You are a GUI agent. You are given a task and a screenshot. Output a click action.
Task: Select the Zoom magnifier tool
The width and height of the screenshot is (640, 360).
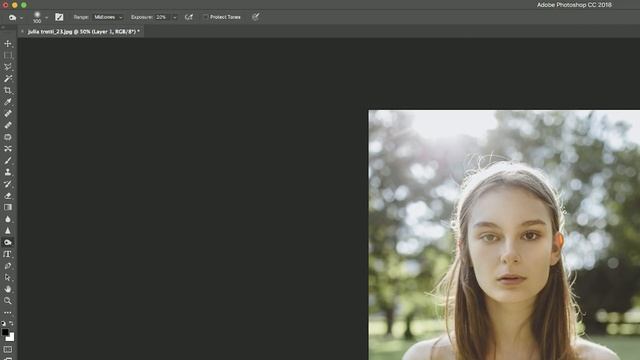[8, 301]
